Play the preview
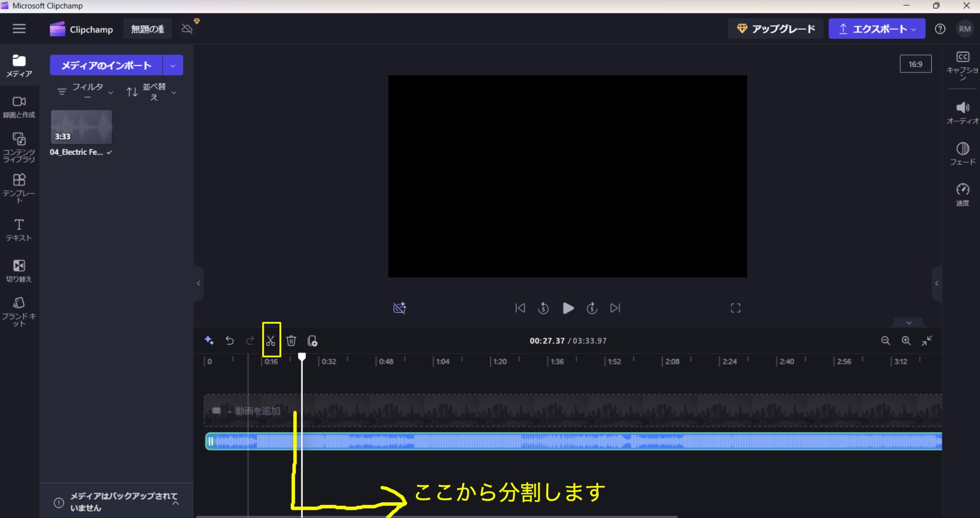 coord(568,308)
